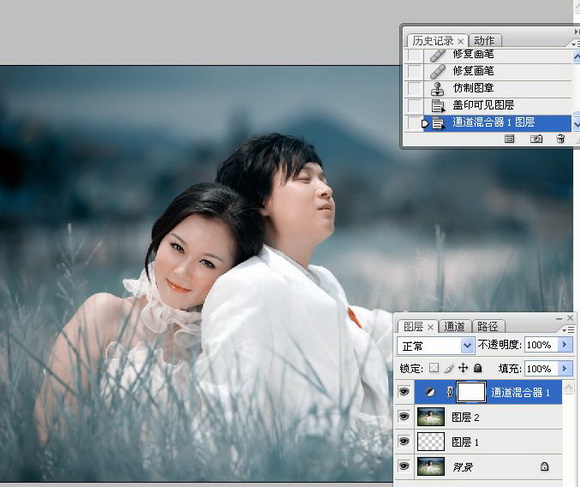Click the layer icon beside 盖印可见图层
The image size is (580, 487).
pos(438,106)
